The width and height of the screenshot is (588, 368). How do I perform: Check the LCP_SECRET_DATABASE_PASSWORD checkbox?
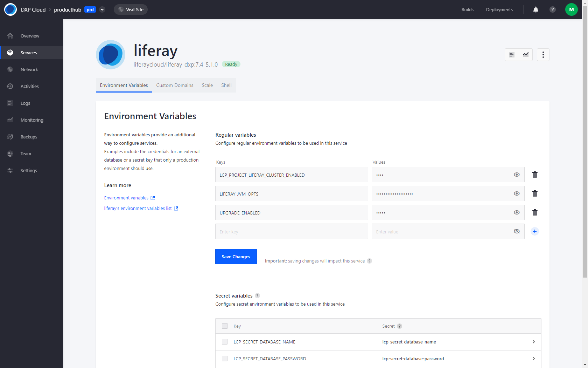(225, 359)
